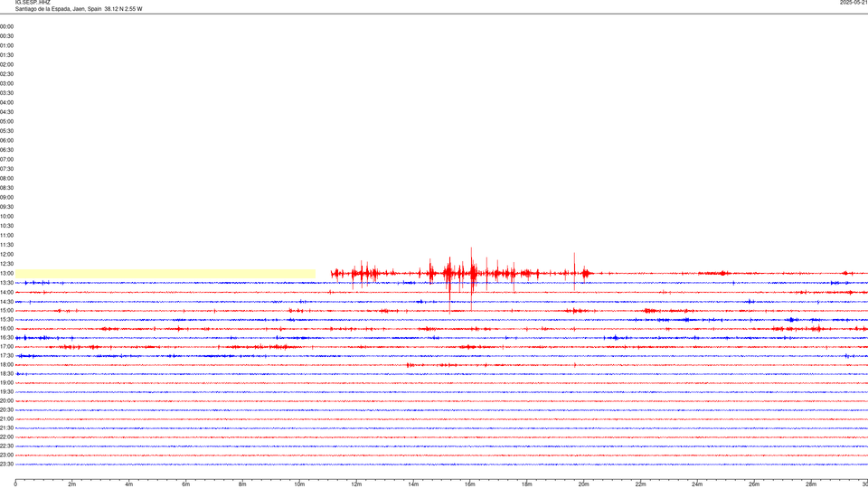The height and width of the screenshot is (488, 868).
Task: Click the 2m tick label on time axis
Action: pos(72,484)
